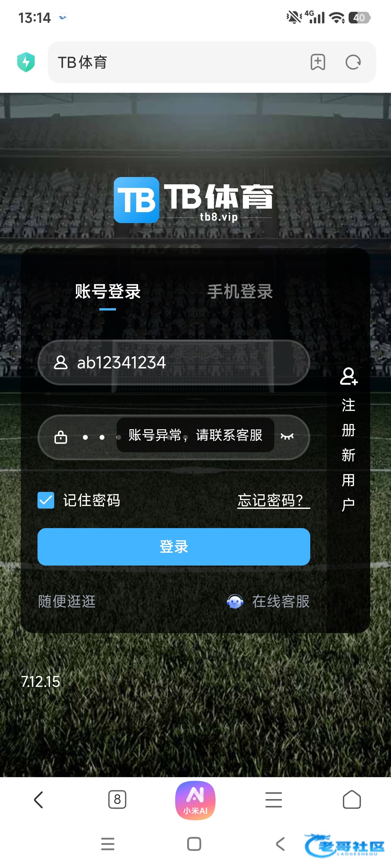The width and height of the screenshot is (391, 868).
Task: Switch to the 手机登录 tab
Action: click(240, 292)
